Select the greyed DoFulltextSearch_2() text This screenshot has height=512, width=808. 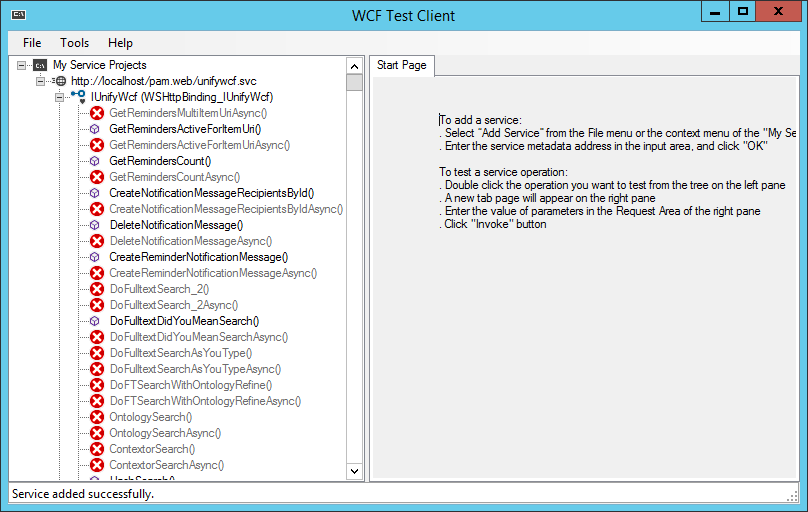[159, 288]
